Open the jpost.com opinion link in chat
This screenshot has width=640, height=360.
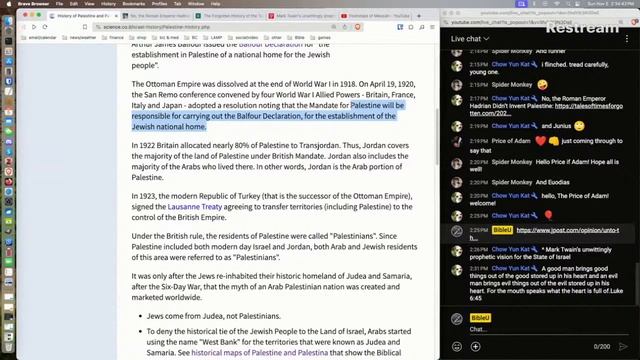(544, 233)
